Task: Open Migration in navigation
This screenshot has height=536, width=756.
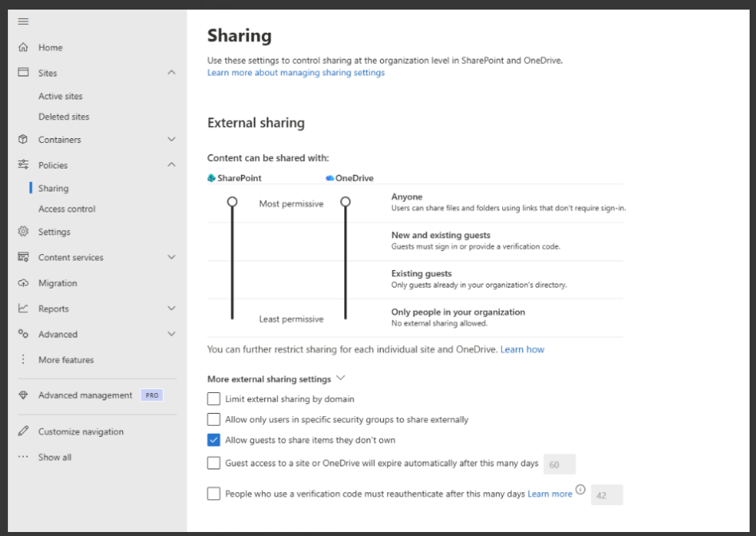Action: (57, 283)
